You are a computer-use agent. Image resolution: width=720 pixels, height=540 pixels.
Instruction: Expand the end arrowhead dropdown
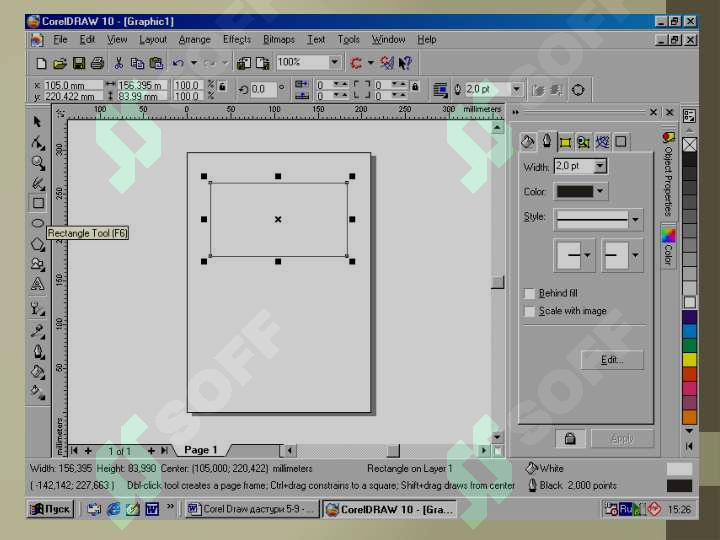pos(635,255)
